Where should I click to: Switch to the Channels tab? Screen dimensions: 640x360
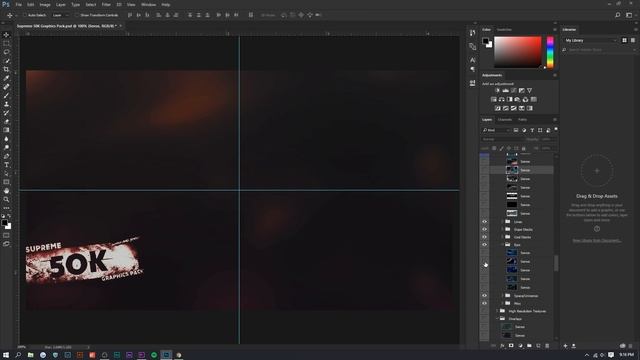[x=504, y=120]
